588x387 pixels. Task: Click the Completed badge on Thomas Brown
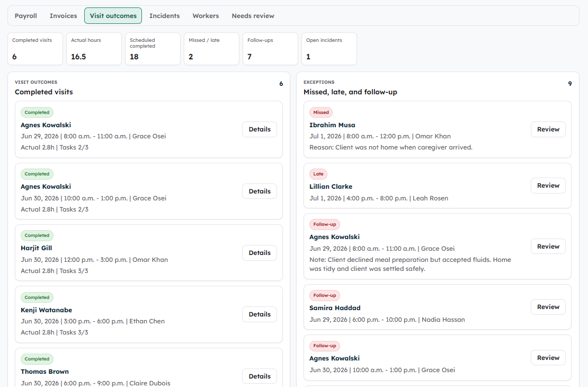coord(37,359)
